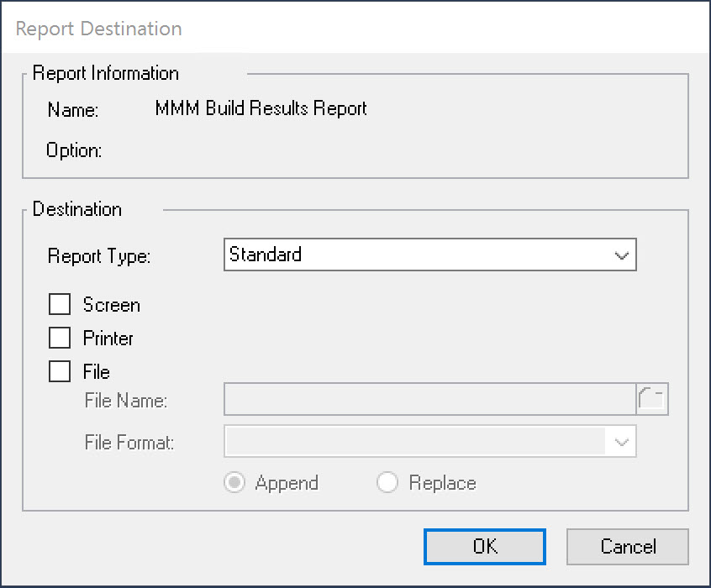Viewport: 711px width, 588px height.
Task: Click the Report Type dropdown arrow
Action: pos(622,255)
